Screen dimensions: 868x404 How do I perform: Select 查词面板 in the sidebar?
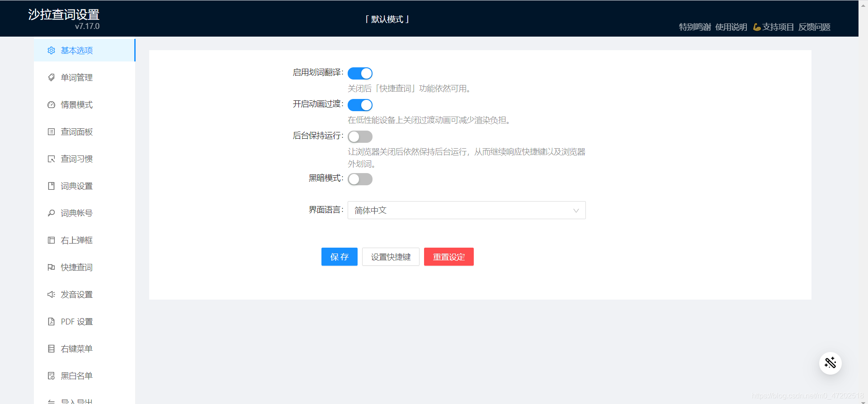point(85,132)
